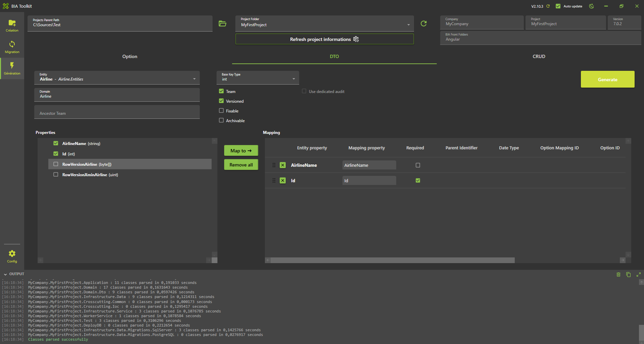This screenshot has height=344, width=644.
Task: Click the Remove all button
Action: click(x=241, y=164)
